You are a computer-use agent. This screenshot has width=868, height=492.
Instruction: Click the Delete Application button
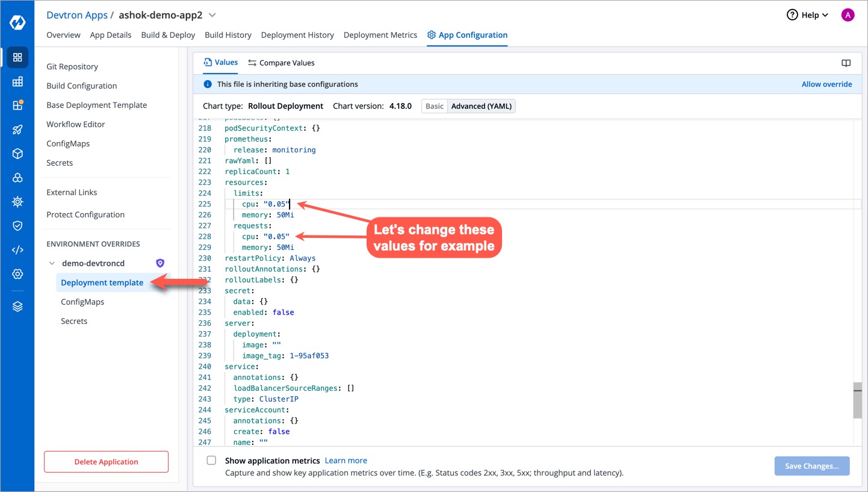pyautogui.click(x=106, y=462)
